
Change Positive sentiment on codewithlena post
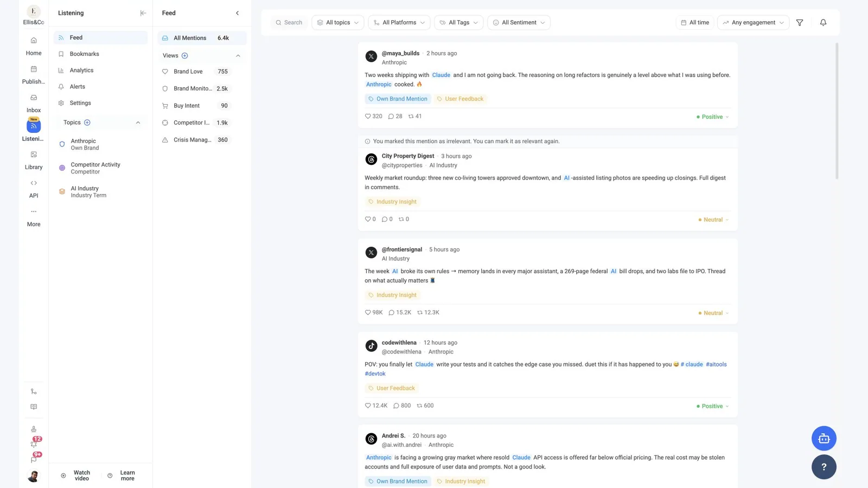[x=713, y=407]
